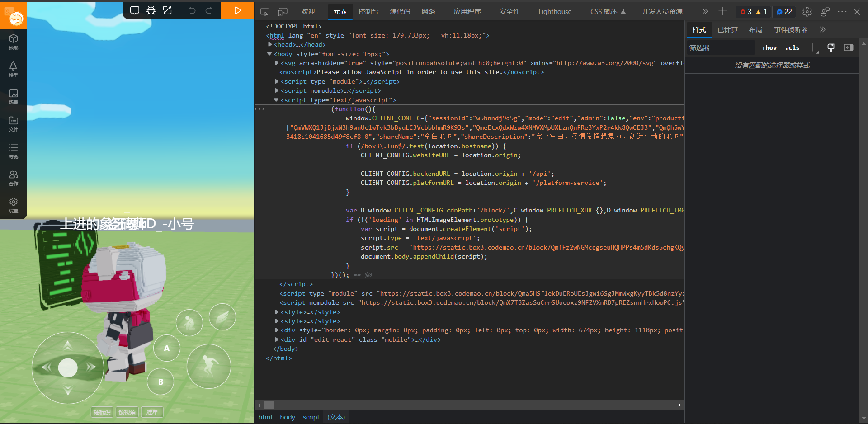Switch to the 安全性 security tab
Image resolution: width=868 pixels, height=424 pixels.
[509, 12]
